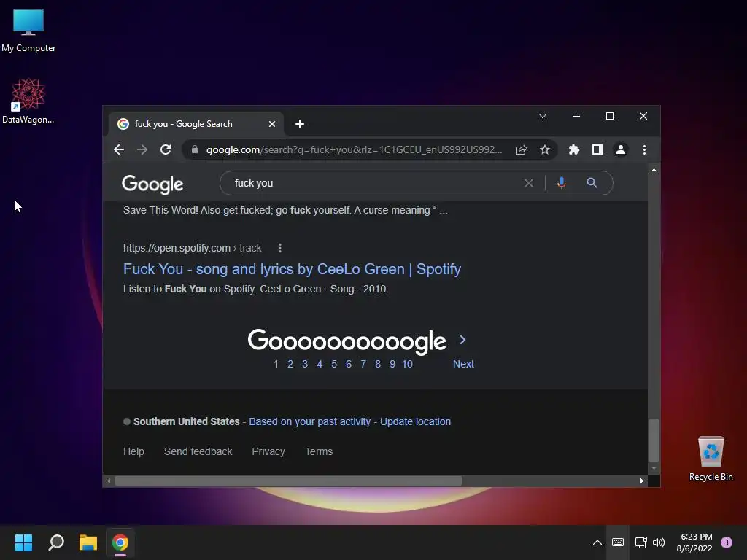Go to results page 9

[392, 364]
